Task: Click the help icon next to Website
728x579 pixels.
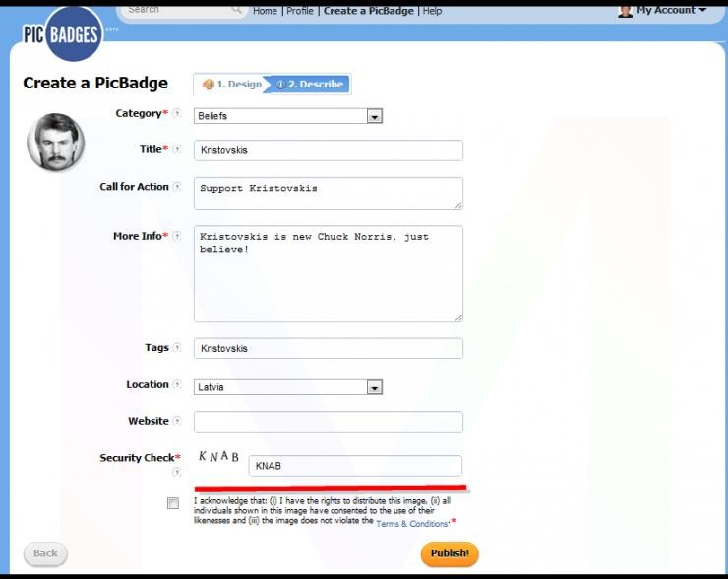Action: [177, 422]
